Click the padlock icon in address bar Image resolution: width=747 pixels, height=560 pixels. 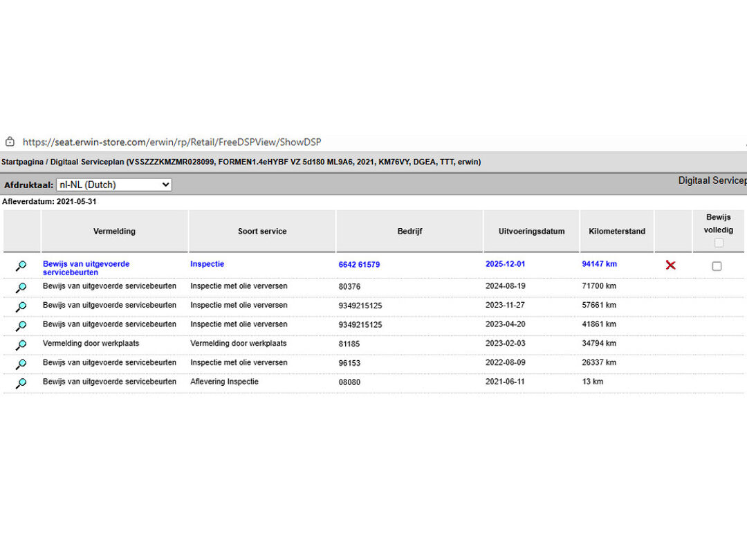(x=10, y=142)
